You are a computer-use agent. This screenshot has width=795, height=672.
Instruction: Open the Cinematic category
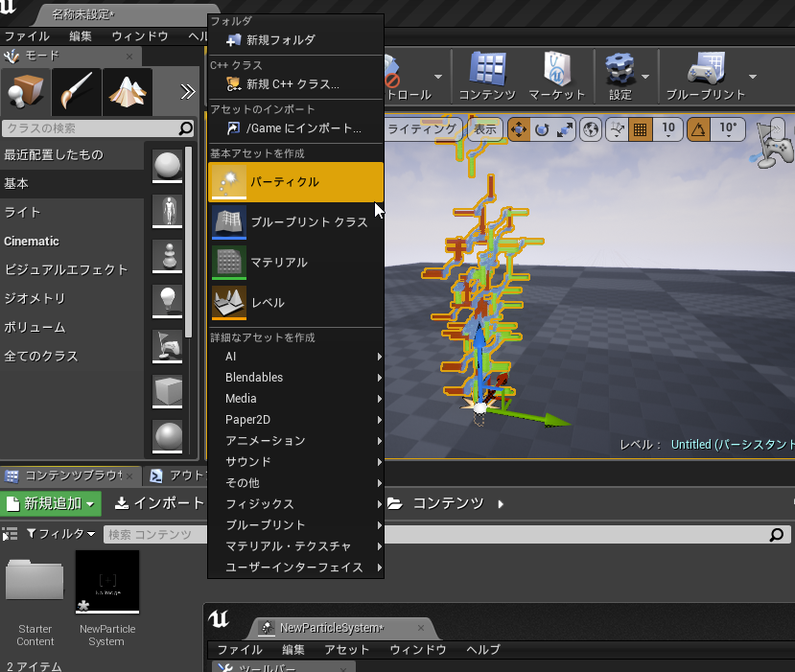pos(72,242)
